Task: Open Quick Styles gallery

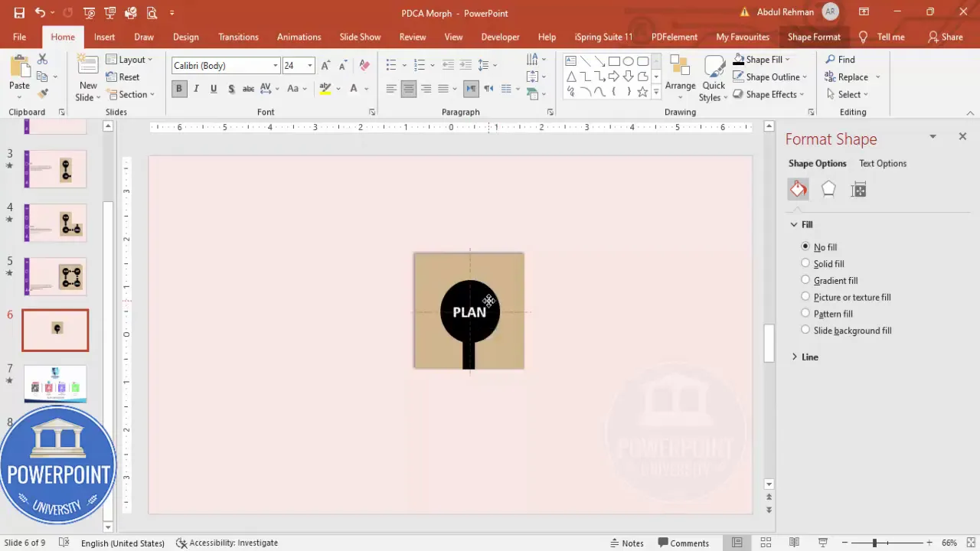Action: tap(713, 79)
